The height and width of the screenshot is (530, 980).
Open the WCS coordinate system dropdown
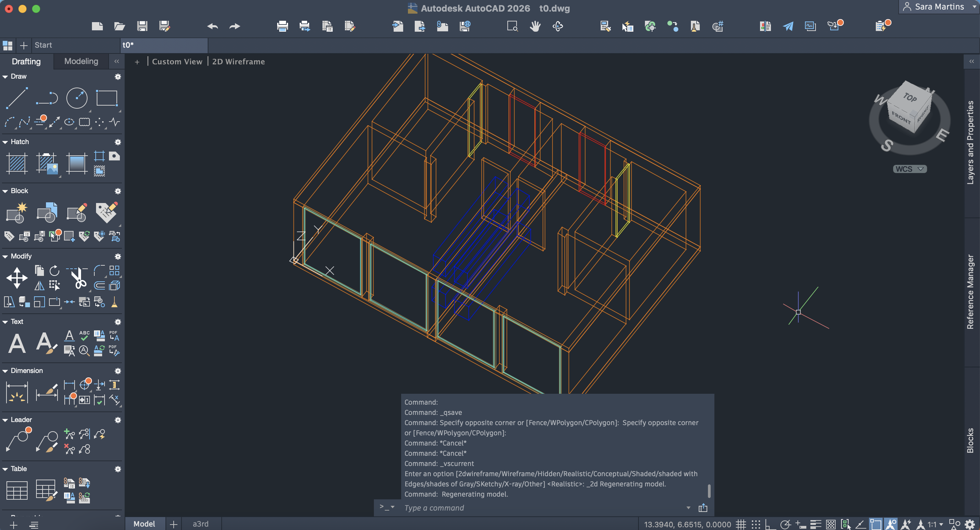909,169
